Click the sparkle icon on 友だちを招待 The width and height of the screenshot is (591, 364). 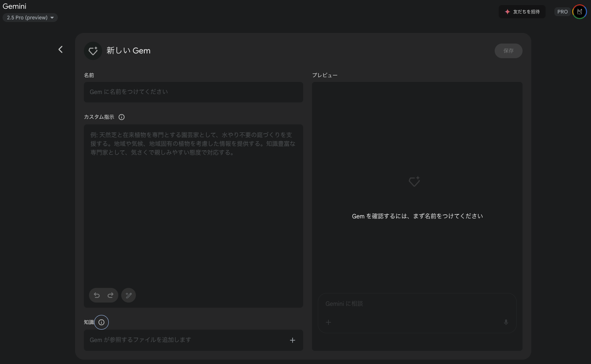(x=508, y=12)
